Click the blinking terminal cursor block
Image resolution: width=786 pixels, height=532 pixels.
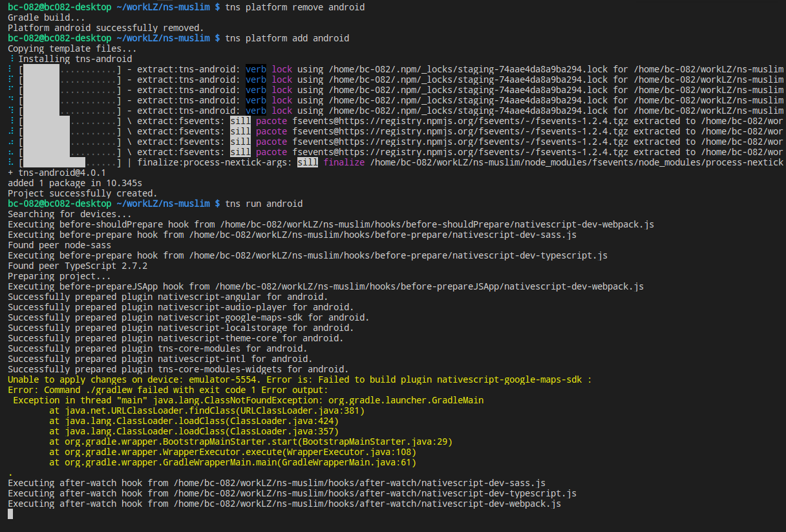9,513
